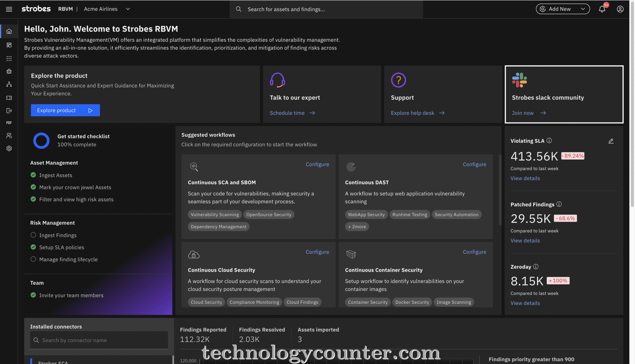Click the Runtime Testing tag

410,214
